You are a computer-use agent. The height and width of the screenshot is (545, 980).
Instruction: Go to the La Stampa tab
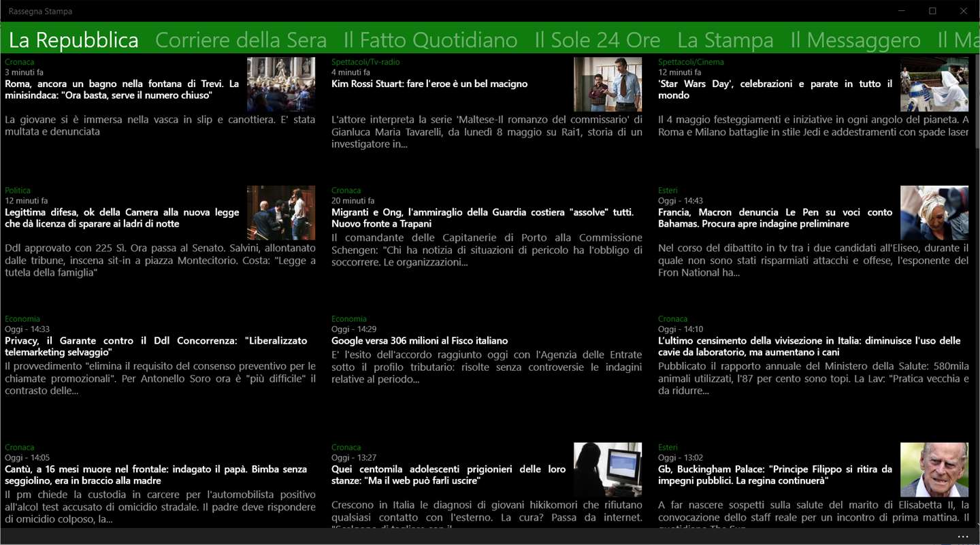pos(725,40)
